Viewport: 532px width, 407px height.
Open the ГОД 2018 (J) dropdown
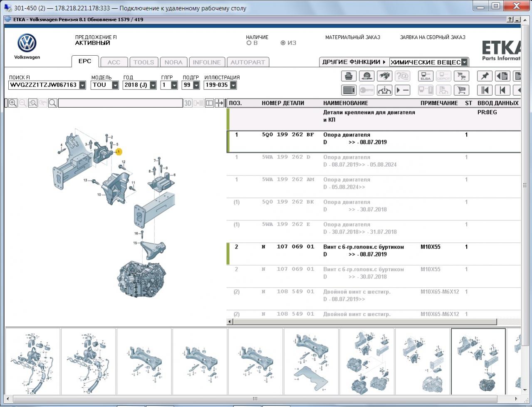point(153,85)
